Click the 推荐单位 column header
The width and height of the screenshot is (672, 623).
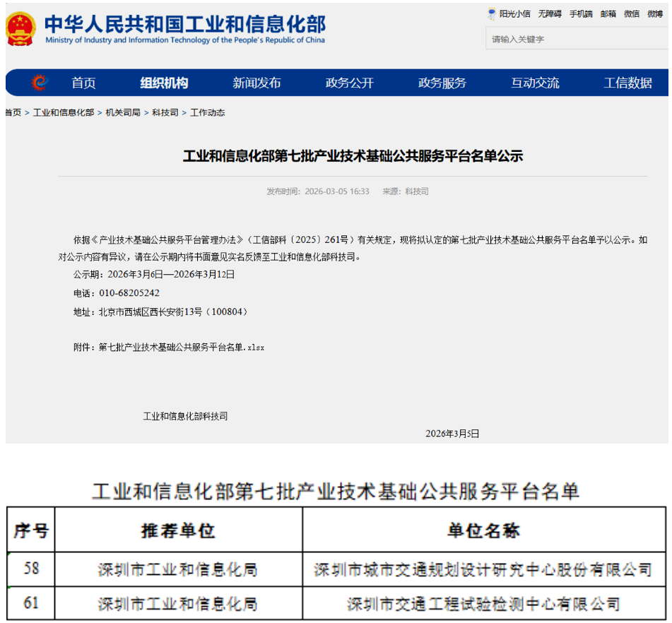(x=178, y=530)
